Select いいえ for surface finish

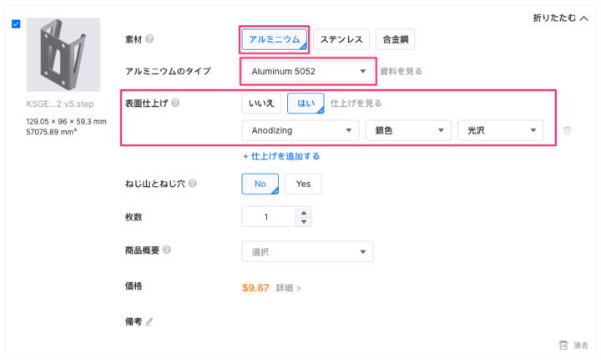tap(260, 104)
